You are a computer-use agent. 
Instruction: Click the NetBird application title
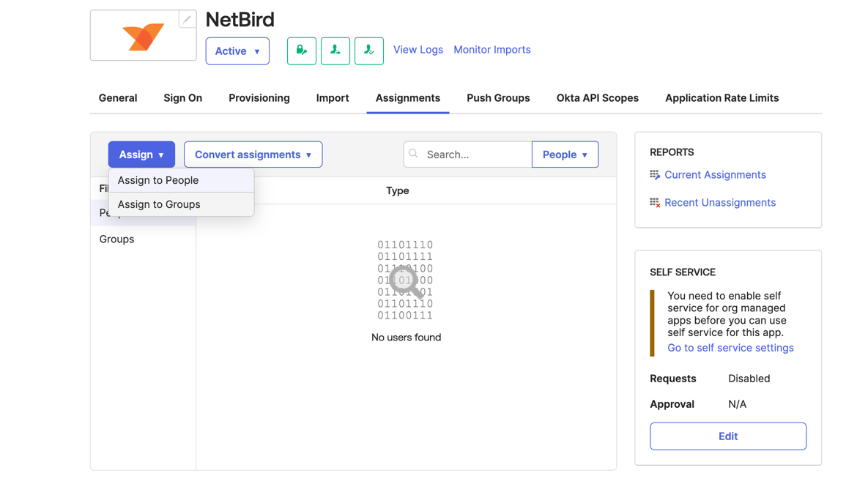240,20
